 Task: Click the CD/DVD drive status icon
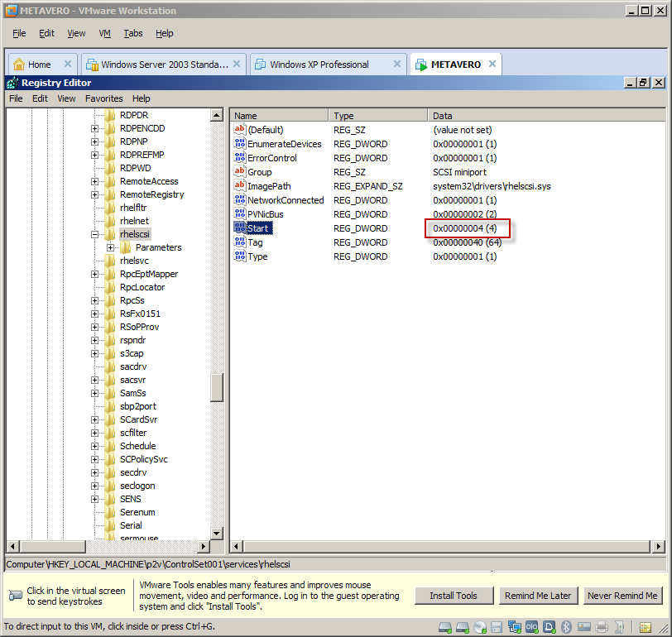[x=480, y=627]
